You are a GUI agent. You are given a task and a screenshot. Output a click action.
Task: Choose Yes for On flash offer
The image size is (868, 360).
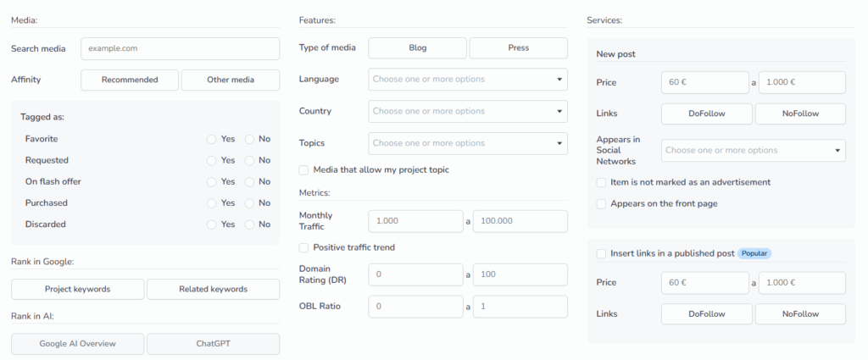pyautogui.click(x=211, y=182)
